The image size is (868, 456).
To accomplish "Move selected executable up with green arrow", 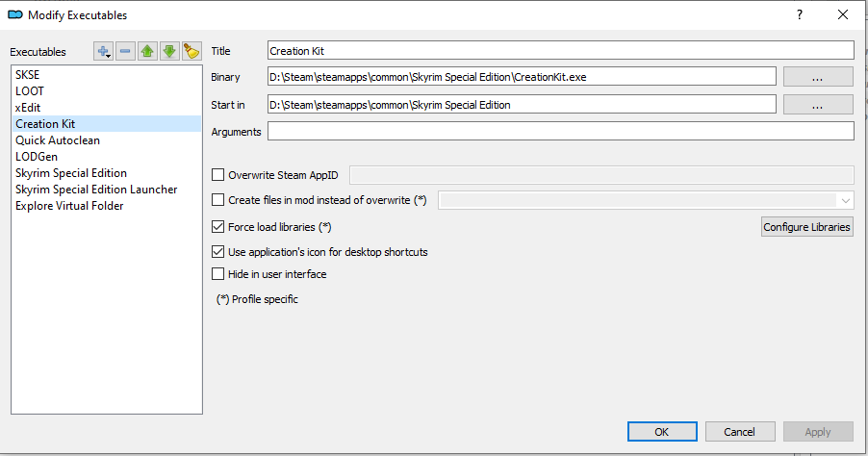I will coord(147,51).
